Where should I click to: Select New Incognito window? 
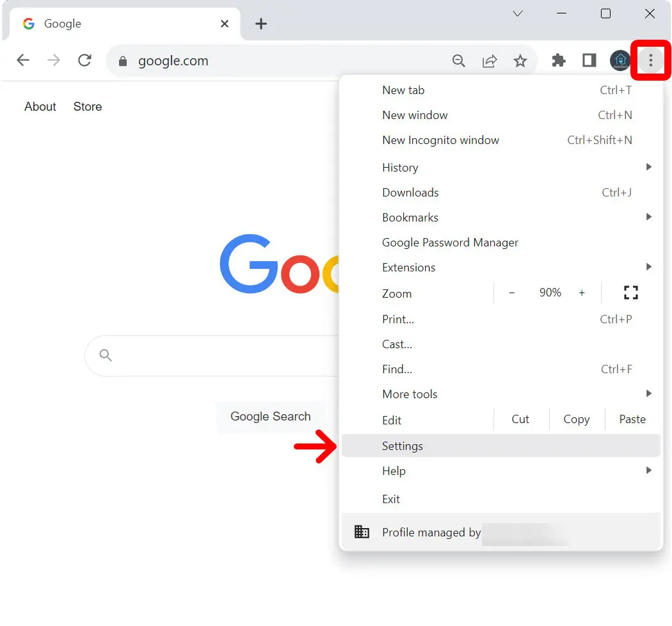(x=440, y=140)
